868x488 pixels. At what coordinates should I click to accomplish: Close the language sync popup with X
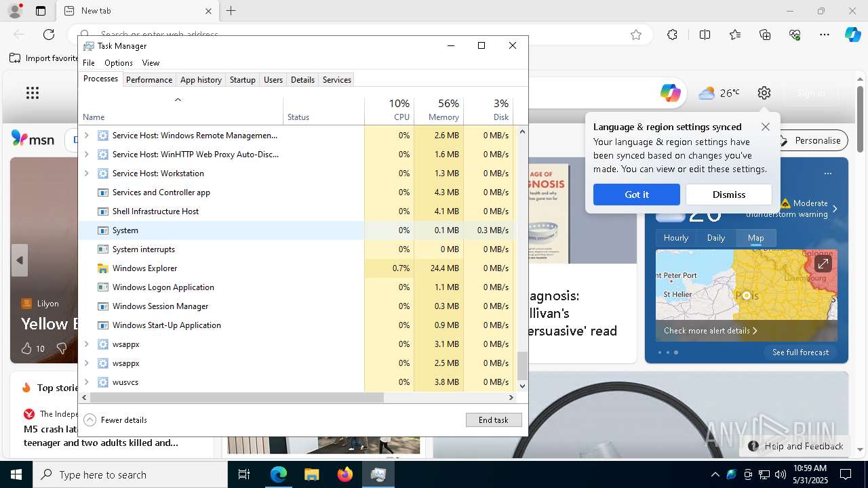point(766,127)
